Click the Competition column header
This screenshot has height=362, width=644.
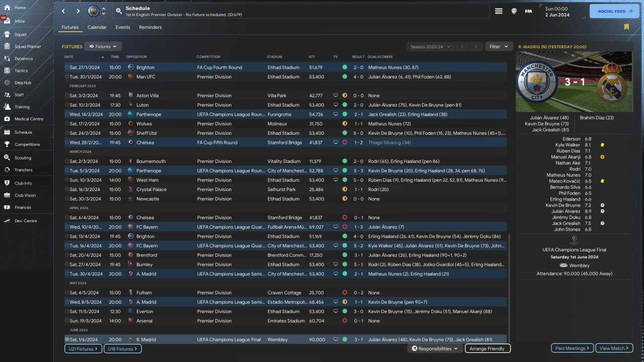pos(208,57)
